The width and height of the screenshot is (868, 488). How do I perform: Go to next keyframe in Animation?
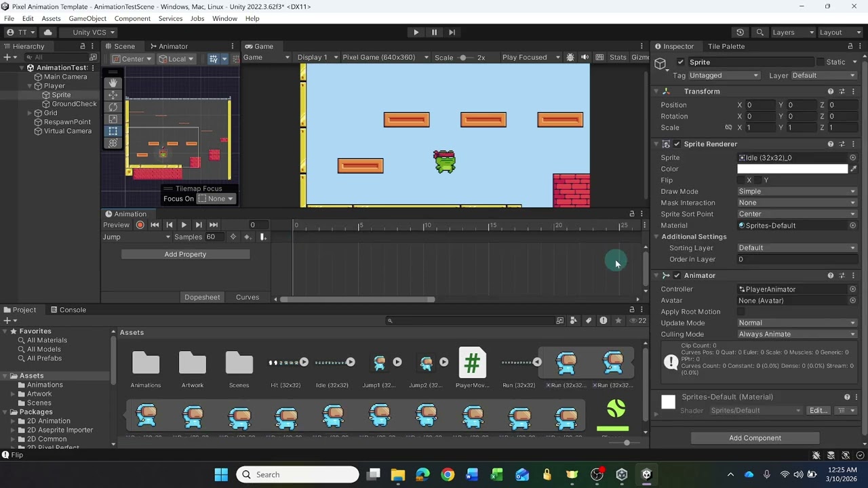coord(199,224)
